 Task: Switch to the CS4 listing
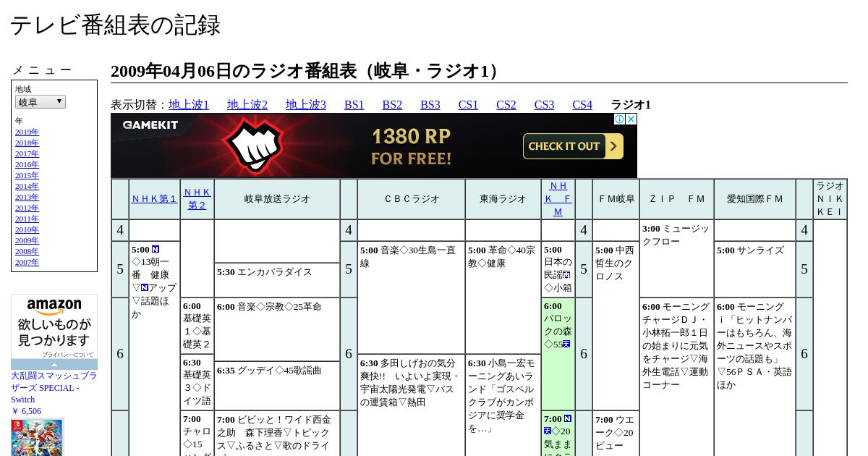tap(582, 105)
